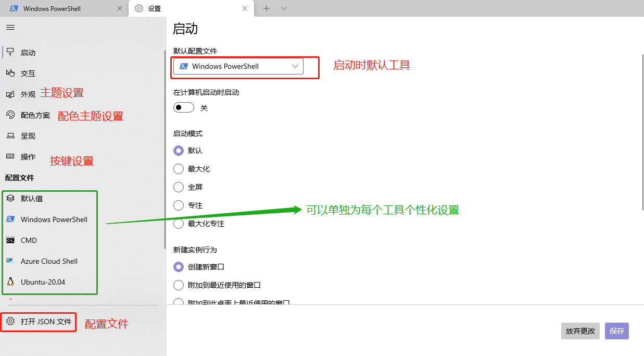Click the 外观 appearance icon
The height and width of the screenshot is (356, 644).
(10, 94)
